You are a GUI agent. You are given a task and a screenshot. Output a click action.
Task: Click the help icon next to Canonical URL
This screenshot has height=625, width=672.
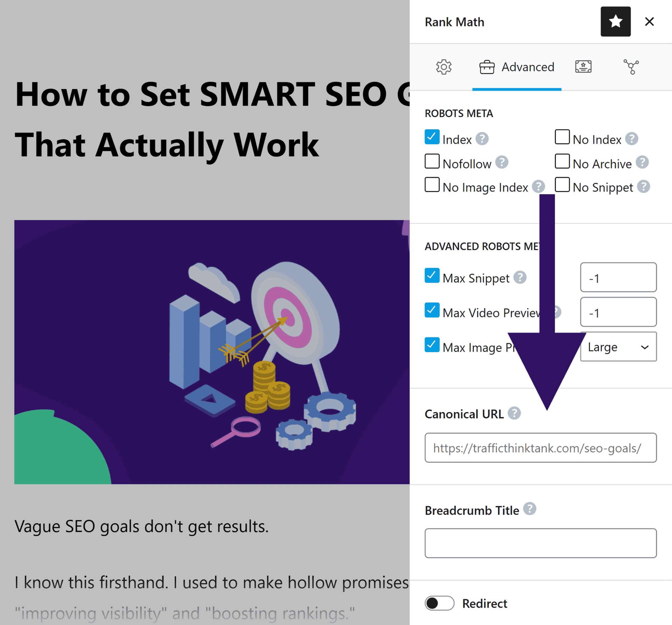tap(514, 413)
